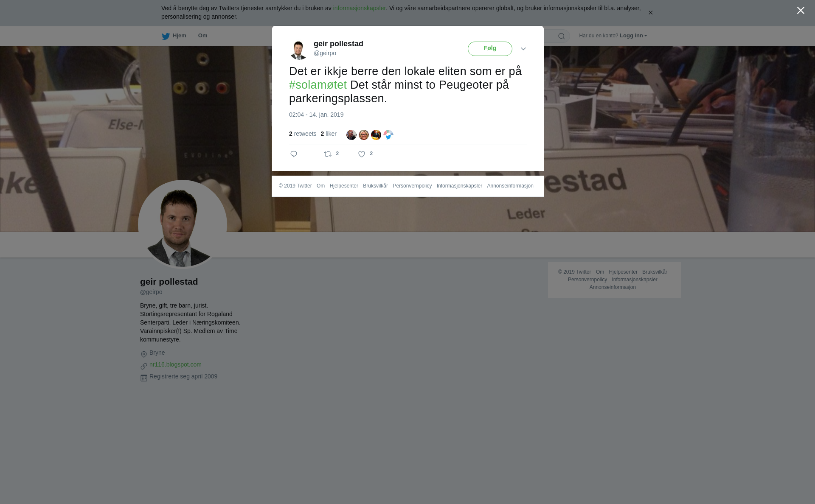Image resolution: width=815 pixels, height=504 pixels.
Task: Select the Om menu item in top bar
Action: 202,36
